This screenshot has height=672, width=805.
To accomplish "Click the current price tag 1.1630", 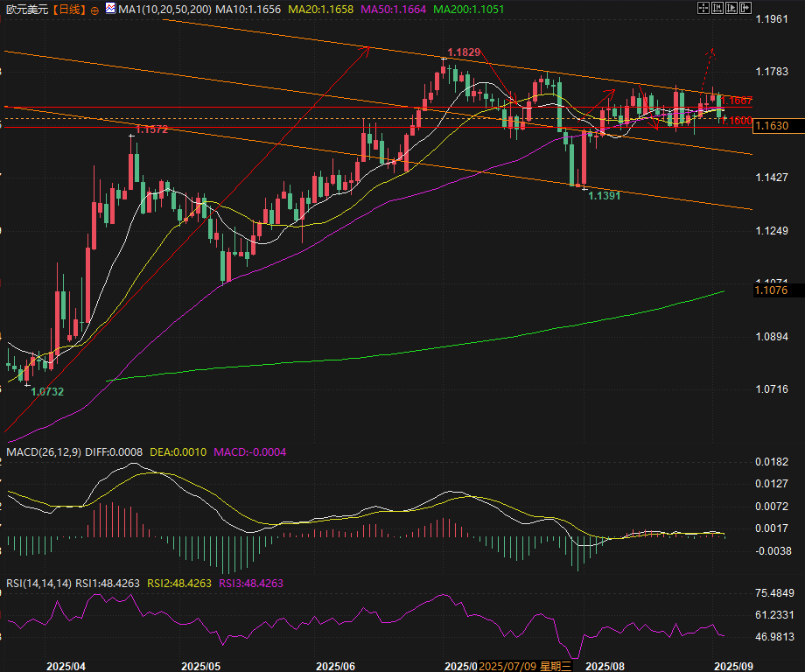I will (x=778, y=126).
